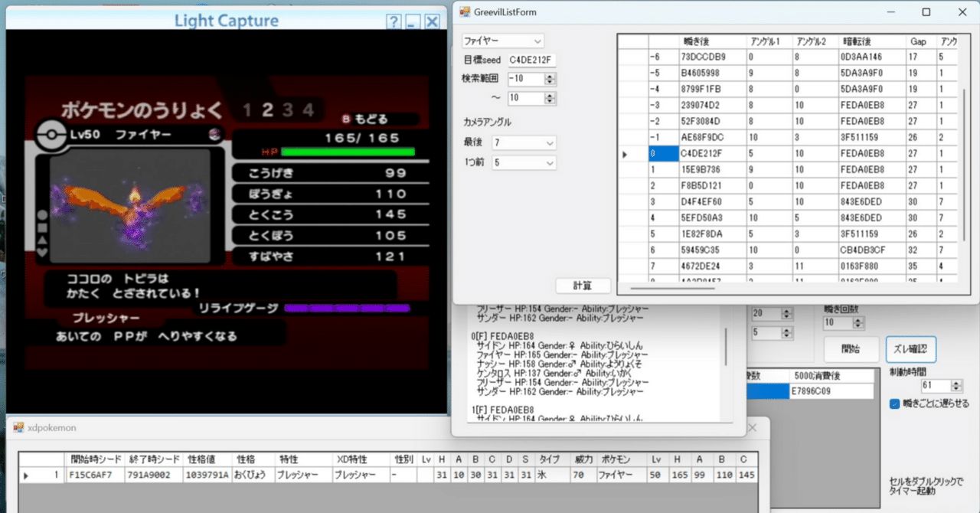980x513 pixels.
Task: Select cell AE68F9DC in row -1
Action: 712,137
